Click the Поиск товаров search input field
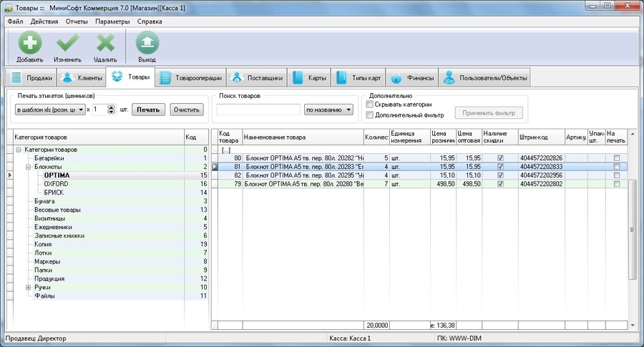644x347 pixels. pos(258,110)
